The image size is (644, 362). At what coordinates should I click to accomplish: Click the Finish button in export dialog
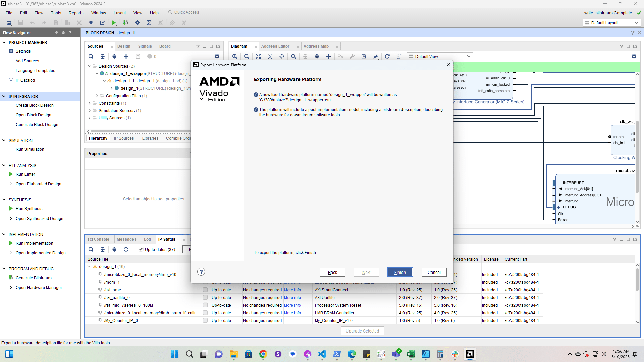pos(400,272)
